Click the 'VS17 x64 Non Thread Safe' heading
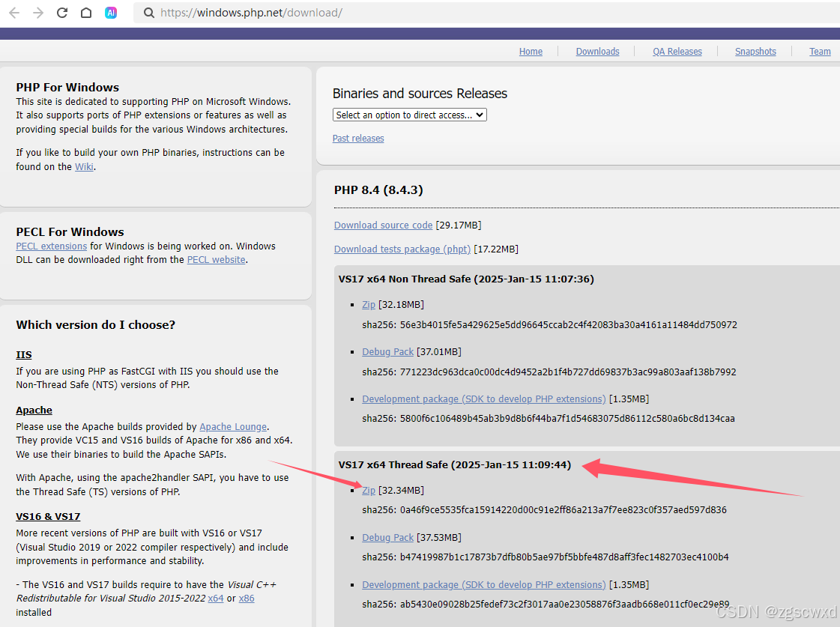 466,279
